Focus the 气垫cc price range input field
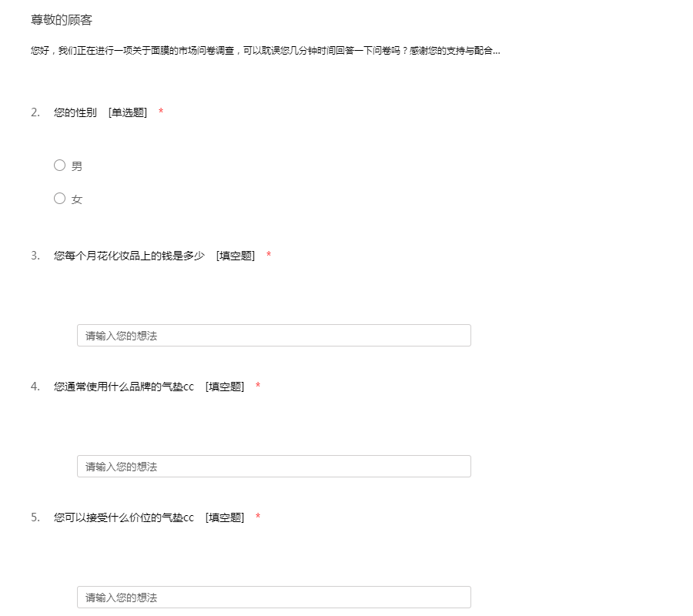The width and height of the screenshot is (693, 616). tap(273, 598)
